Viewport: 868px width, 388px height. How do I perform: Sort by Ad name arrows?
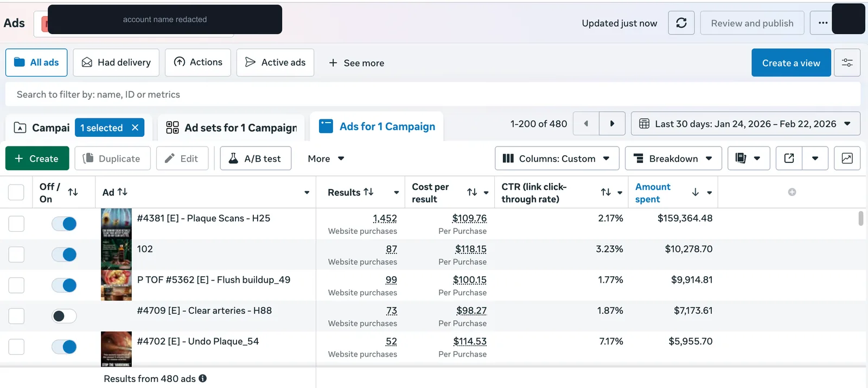123,192
